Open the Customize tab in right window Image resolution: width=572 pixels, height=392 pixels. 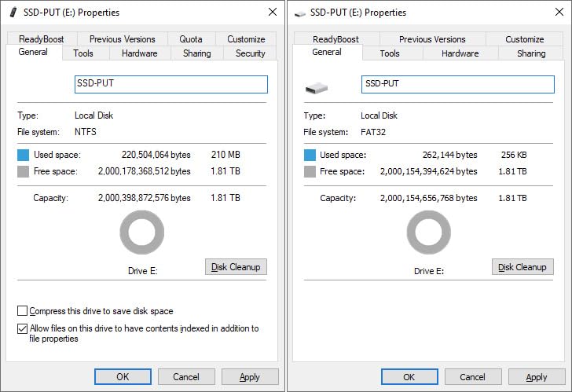[524, 39]
